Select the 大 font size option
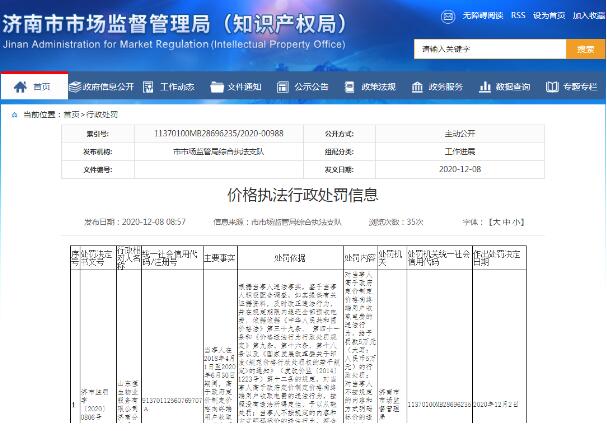The image size is (607, 431). (496, 221)
